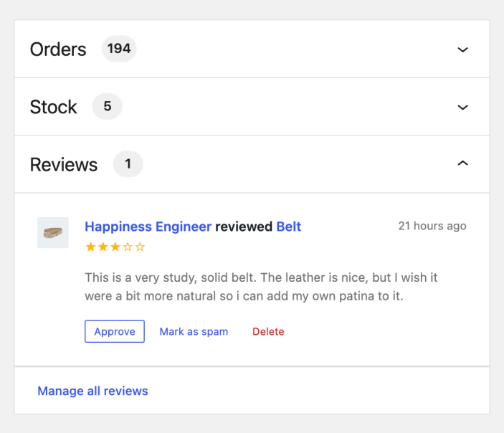
Task: Approve the belt review
Action: point(115,331)
